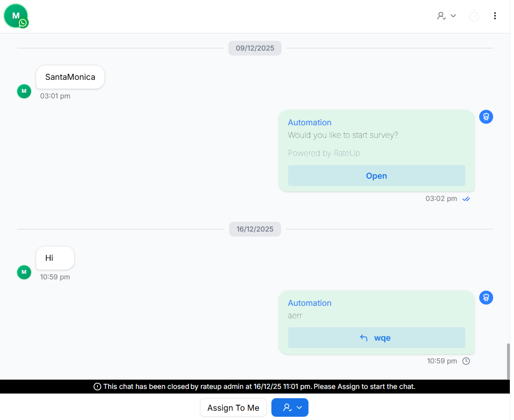Open the blue assignment dropdown at the bottom

click(299, 407)
